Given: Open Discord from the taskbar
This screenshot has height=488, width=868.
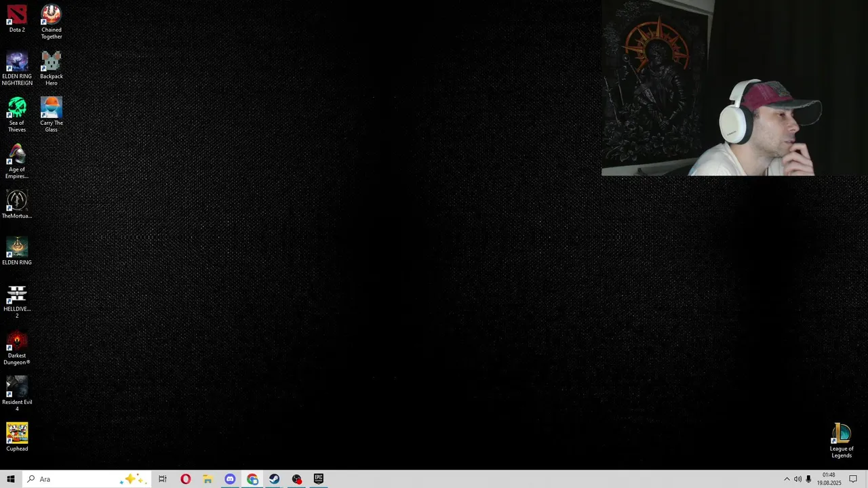Looking at the screenshot, I should coord(230,479).
